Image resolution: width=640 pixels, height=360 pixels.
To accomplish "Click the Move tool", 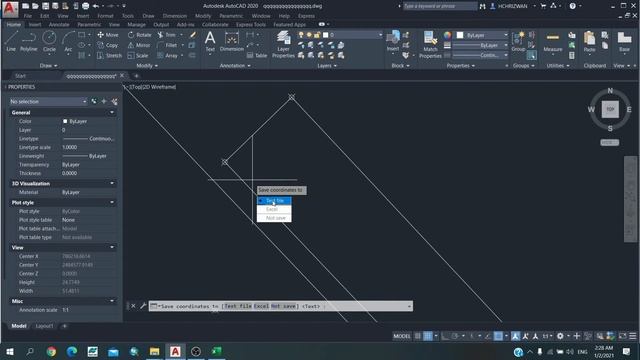I will (108, 35).
